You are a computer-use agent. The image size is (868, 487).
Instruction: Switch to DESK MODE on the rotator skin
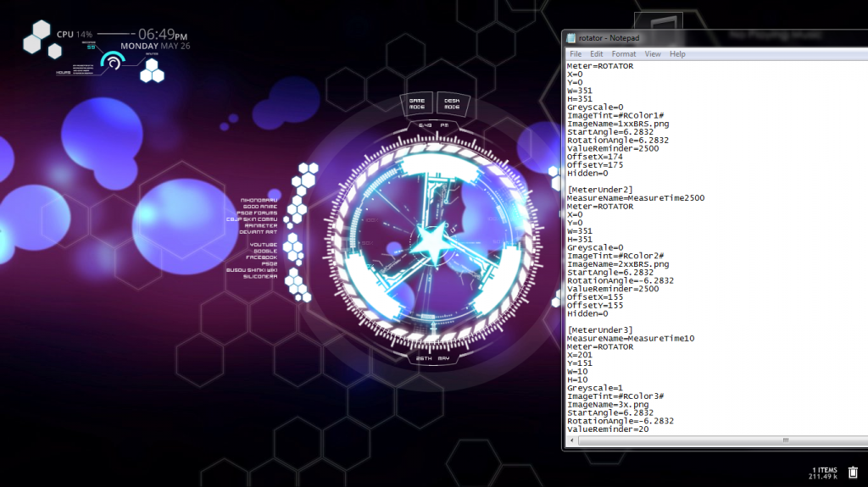[452, 103]
